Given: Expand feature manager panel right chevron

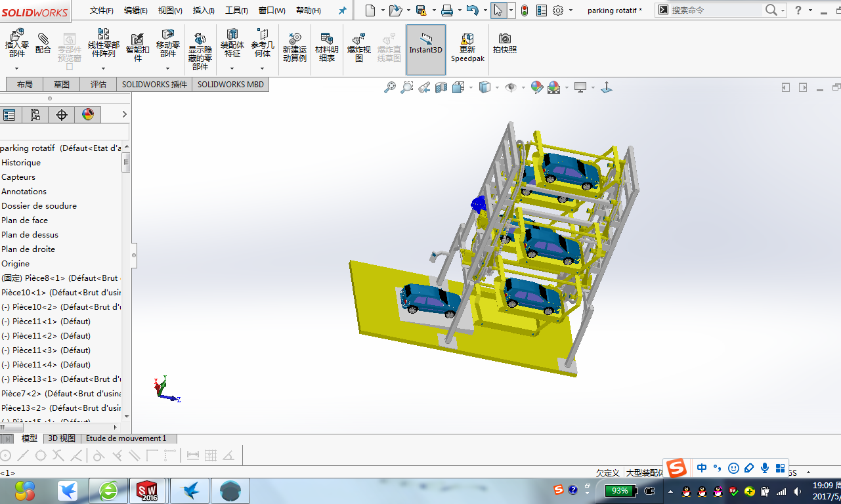Looking at the screenshot, I should [125, 115].
